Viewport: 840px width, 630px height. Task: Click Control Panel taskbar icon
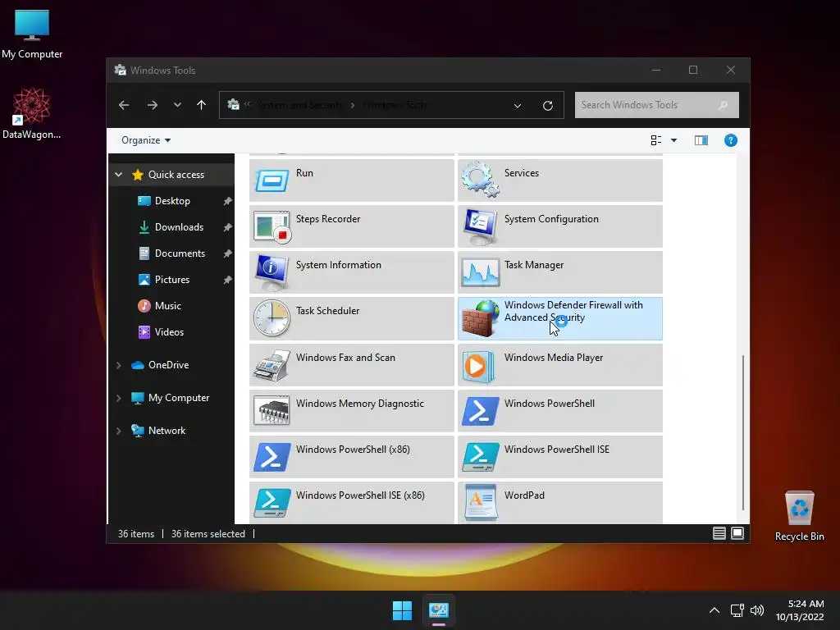tap(438, 610)
